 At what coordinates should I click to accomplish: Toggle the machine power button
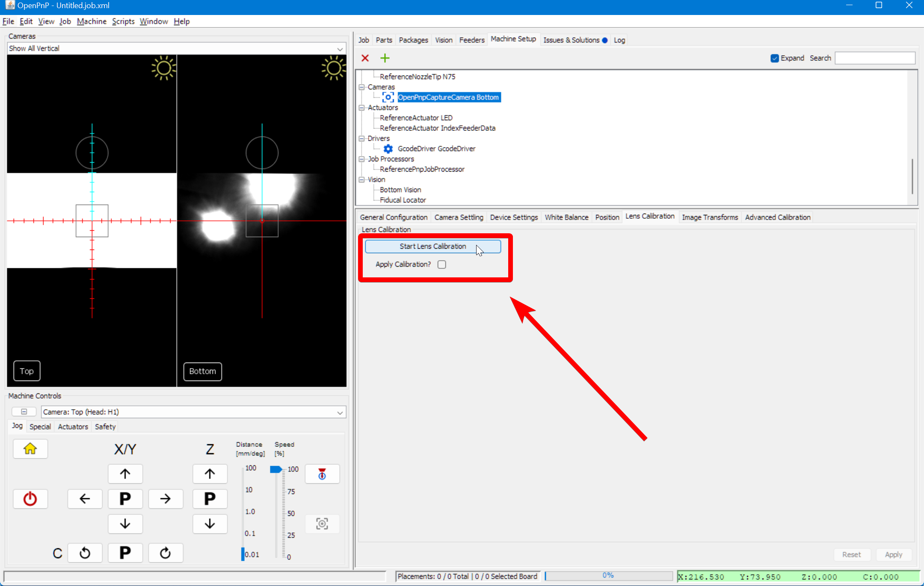[x=30, y=499]
